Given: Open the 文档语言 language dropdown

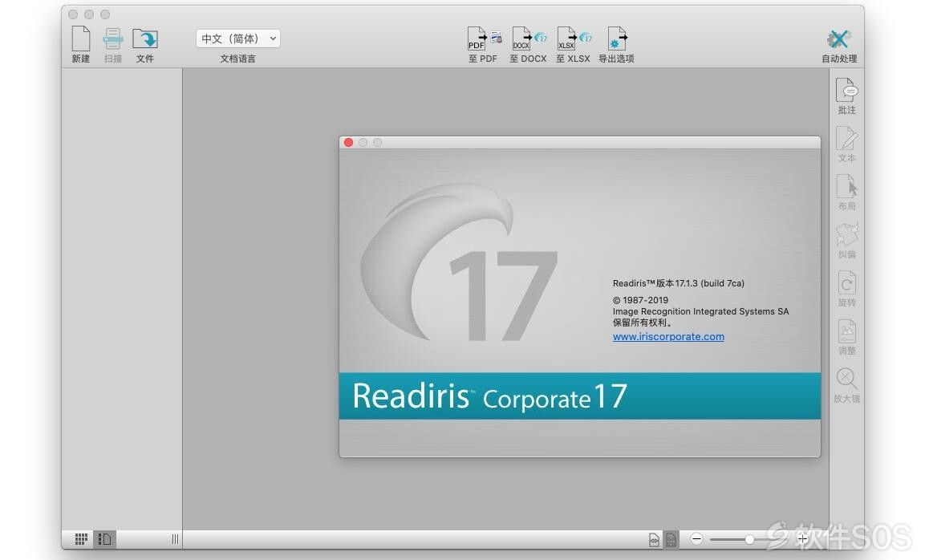Looking at the screenshot, I should [237, 39].
